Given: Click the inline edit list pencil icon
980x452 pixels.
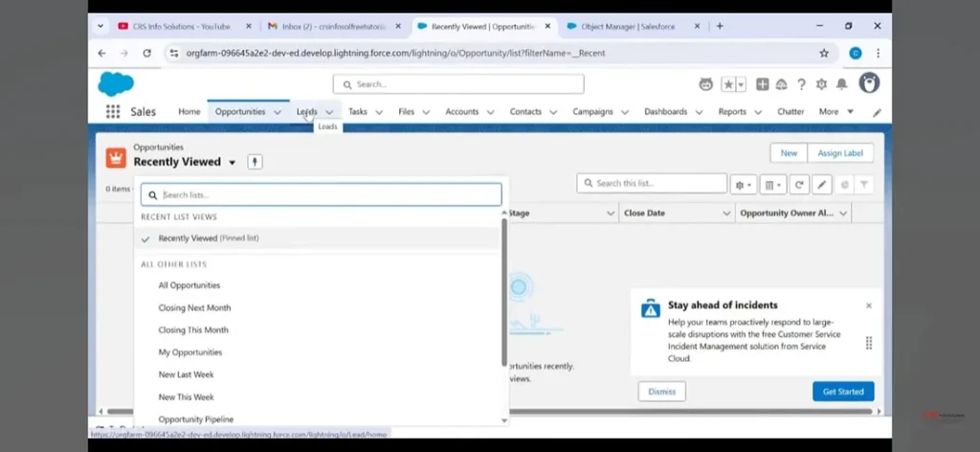Looking at the screenshot, I should [821, 184].
